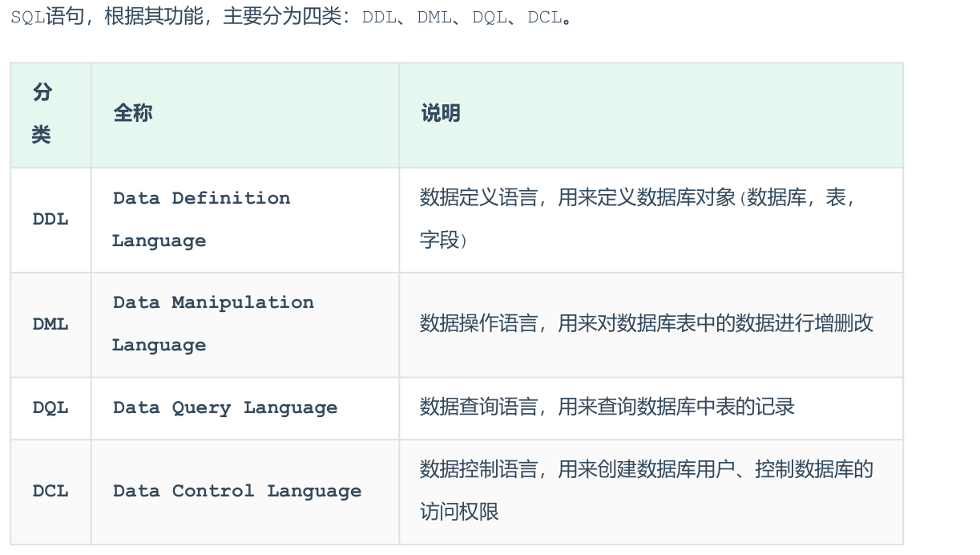
Task: Click the Data Definition Language cell
Action: 201,220
